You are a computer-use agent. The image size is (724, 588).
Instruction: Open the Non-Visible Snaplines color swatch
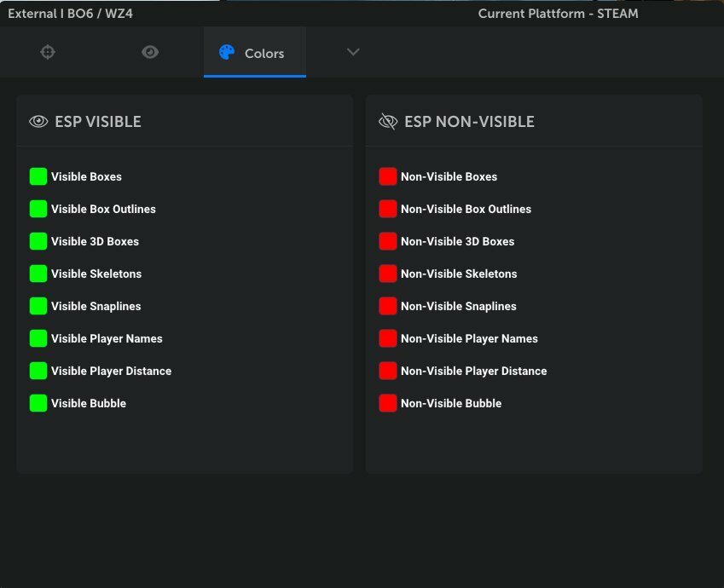point(388,306)
